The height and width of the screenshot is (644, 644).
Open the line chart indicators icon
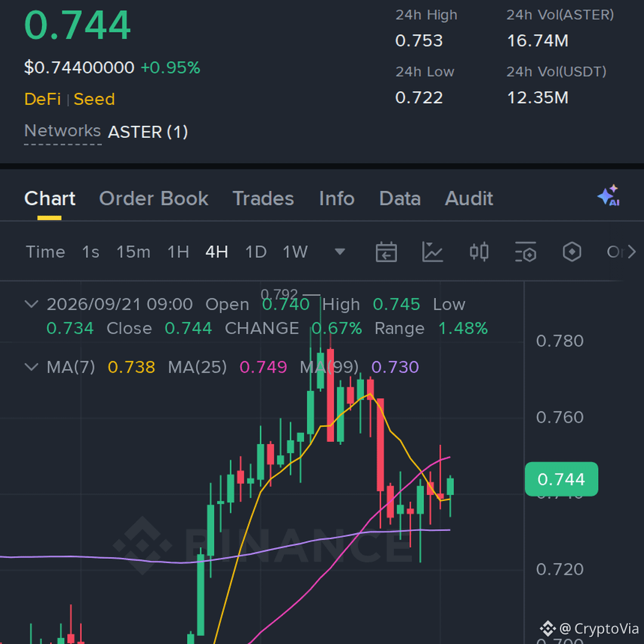pyautogui.click(x=432, y=252)
